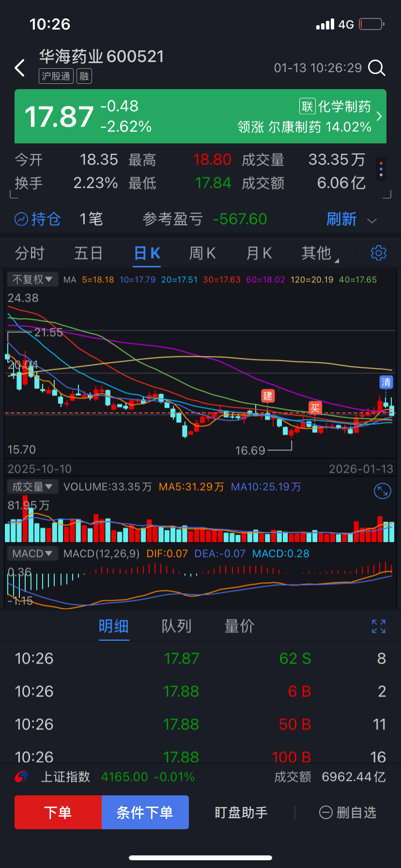Screen dimensions: 401x868
Task: Switch to the 月K tab
Action: [x=259, y=253]
